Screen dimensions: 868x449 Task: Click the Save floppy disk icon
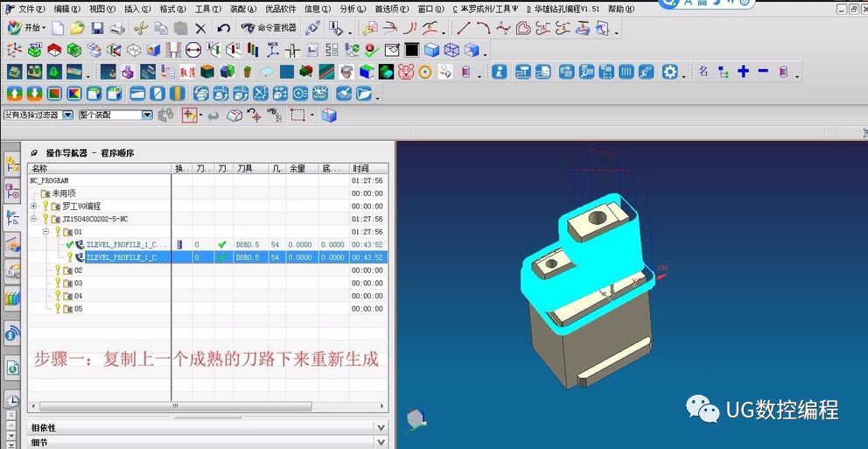point(97,28)
